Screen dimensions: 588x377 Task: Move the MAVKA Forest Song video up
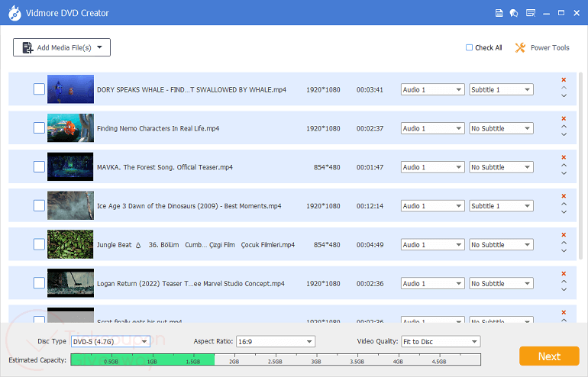click(564, 166)
